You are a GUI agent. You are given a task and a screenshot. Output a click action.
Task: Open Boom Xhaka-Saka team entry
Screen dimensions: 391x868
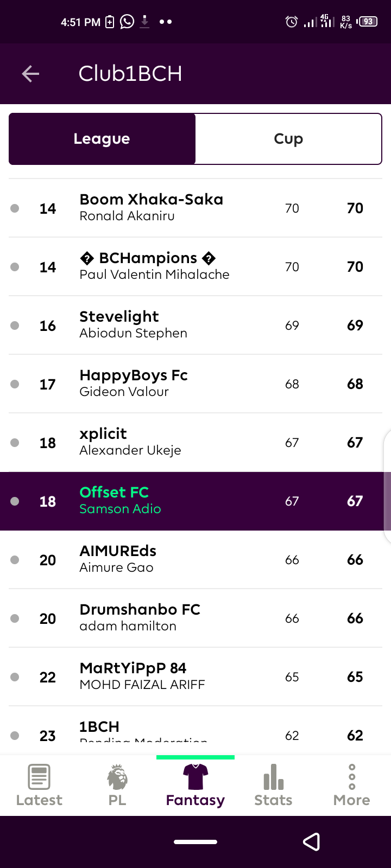(x=195, y=208)
